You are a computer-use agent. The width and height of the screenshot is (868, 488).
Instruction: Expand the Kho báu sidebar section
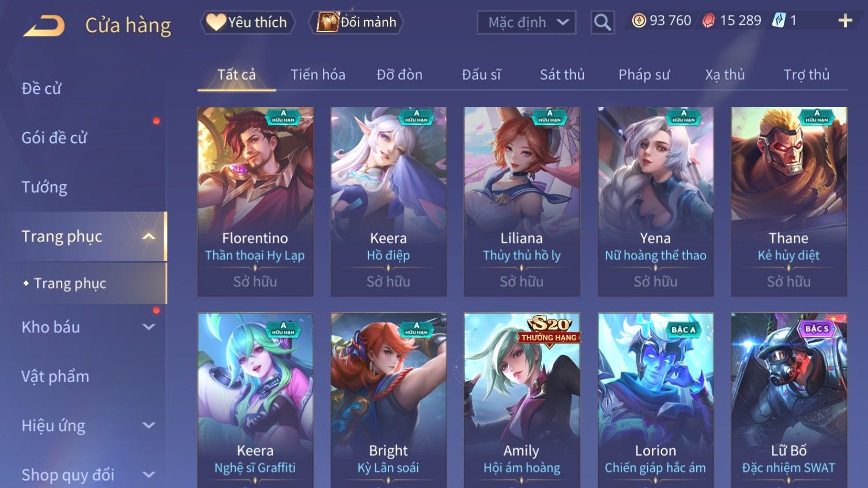[149, 327]
